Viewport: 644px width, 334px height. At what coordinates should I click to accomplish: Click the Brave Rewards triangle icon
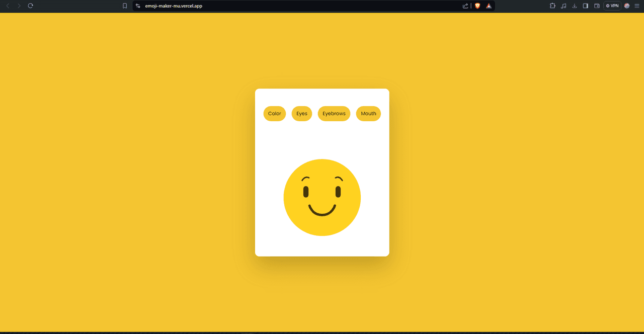point(489,6)
